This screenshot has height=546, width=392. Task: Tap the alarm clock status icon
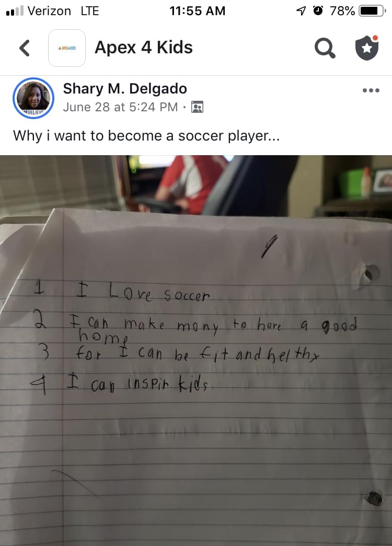[x=318, y=11]
